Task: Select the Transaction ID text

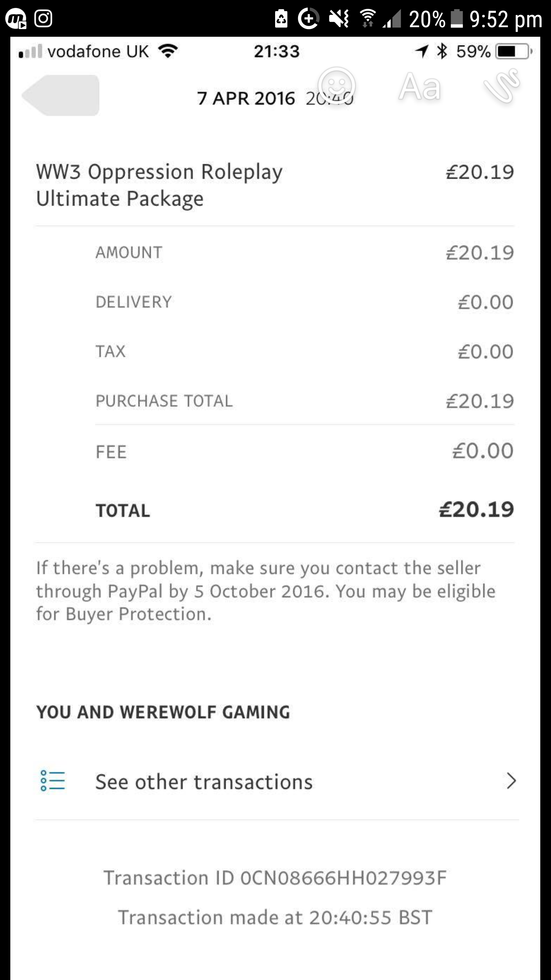Action: tap(275, 878)
